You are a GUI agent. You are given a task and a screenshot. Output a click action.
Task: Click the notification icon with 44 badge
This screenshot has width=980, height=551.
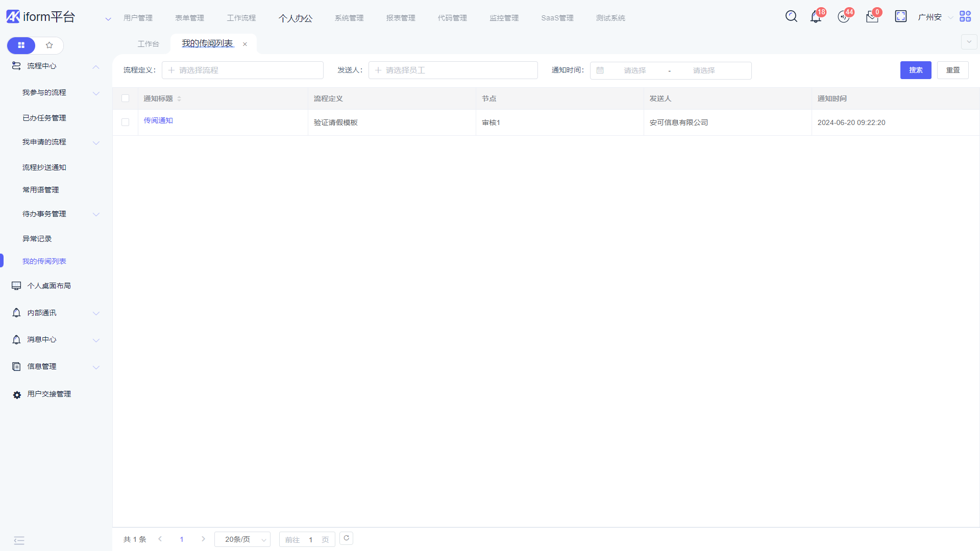coord(844,17)
